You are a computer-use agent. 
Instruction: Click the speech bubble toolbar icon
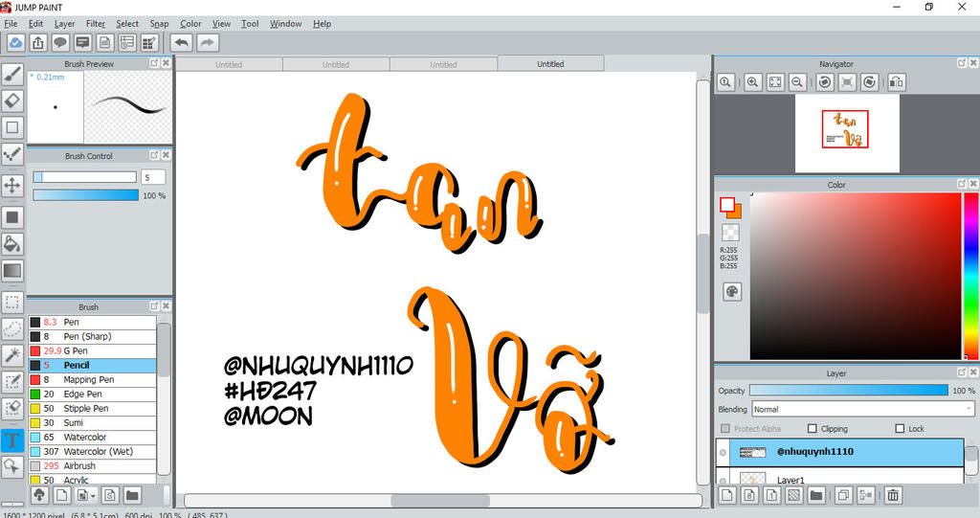pyautogui.click(x=60, y=42)
